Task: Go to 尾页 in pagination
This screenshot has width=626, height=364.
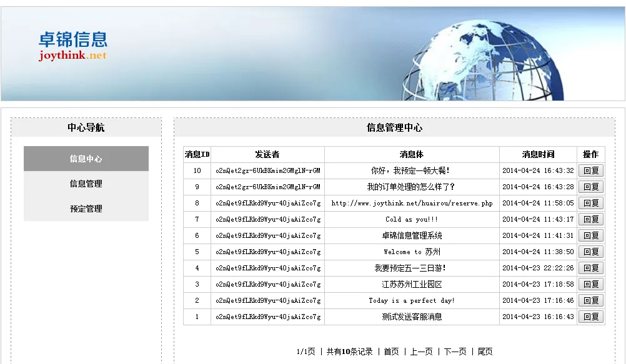Action: click(485, 352)
